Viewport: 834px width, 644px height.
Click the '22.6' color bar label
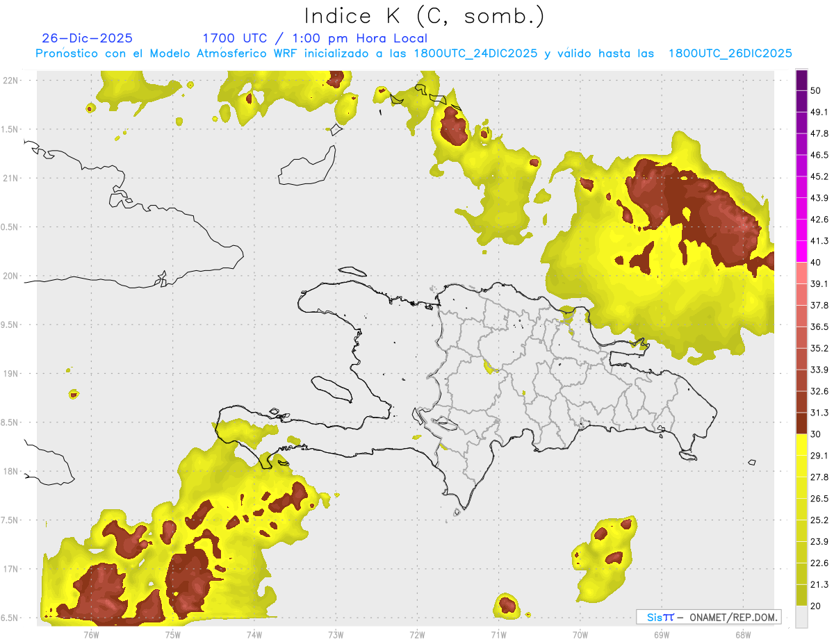coord(819,563)
